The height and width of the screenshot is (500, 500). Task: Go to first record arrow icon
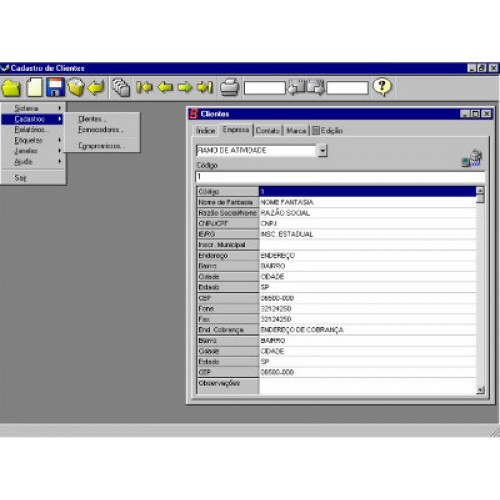[144, 88]
